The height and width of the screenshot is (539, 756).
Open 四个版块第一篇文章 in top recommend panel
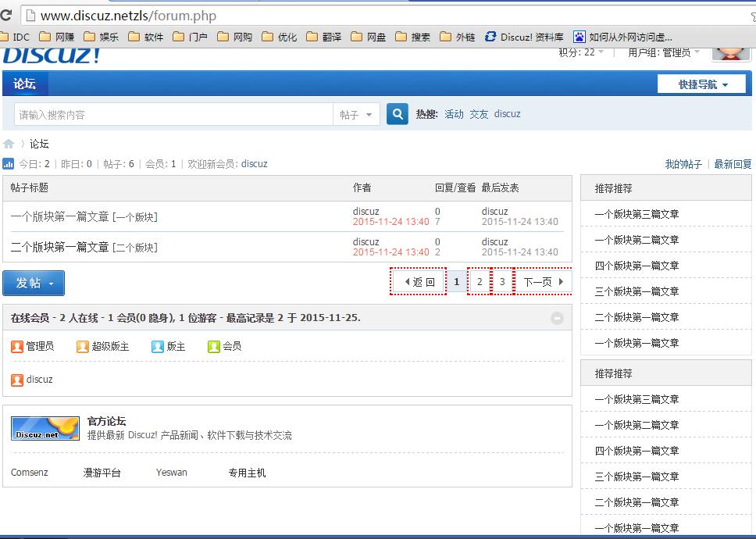[637, 266]
